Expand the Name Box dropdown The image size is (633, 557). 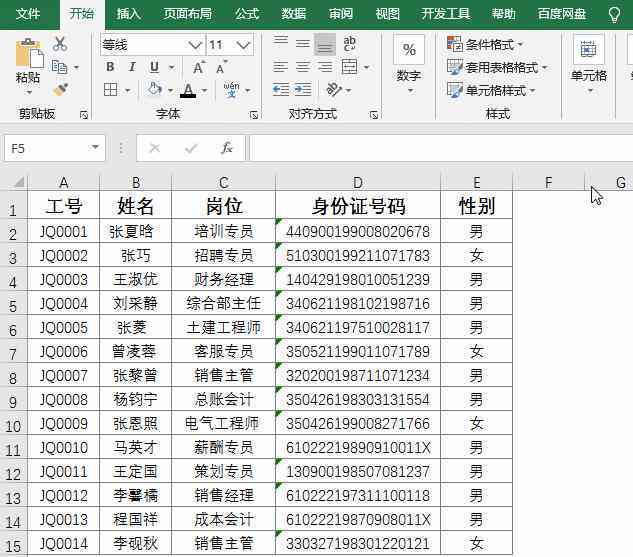pos(95,148)
